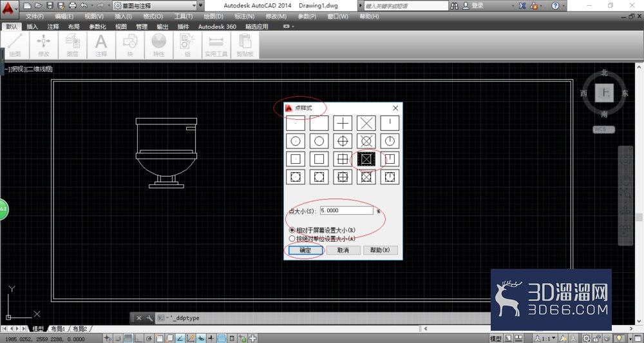Click the Save diskette icon
The width and height of the screenshot is (644, 343).
(x=50, y=6)
